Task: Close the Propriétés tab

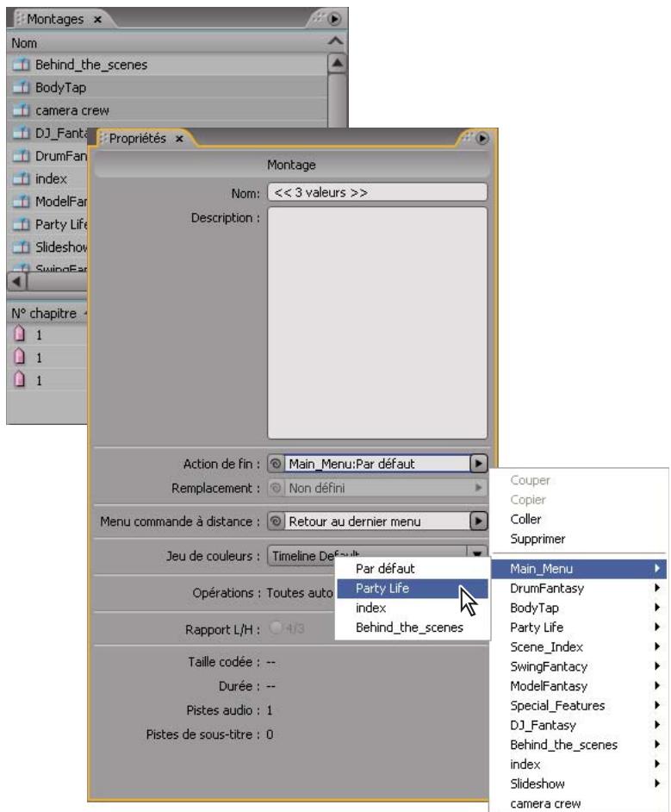Action: [179, 139]
